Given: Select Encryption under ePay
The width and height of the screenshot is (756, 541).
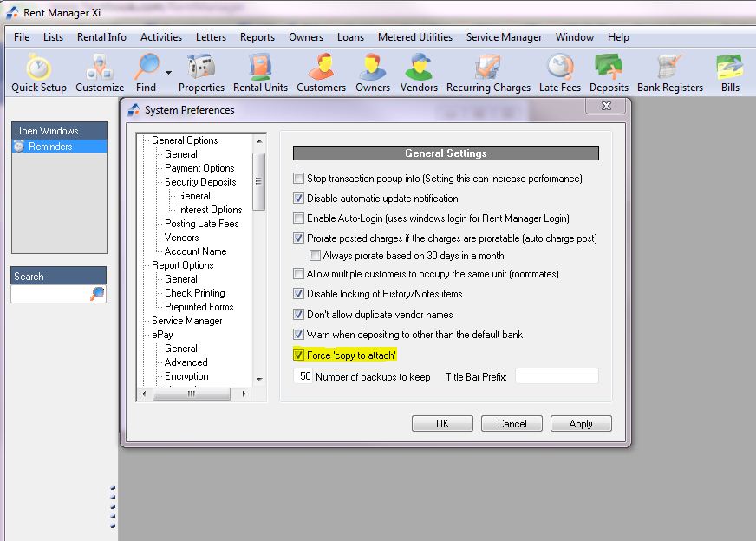Looking at the screenshot, I should coord(186,376).
